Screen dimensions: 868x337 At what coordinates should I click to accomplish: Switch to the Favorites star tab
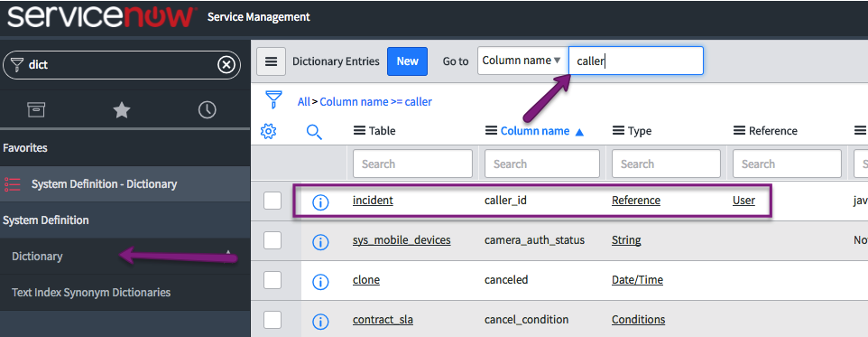pyautogui.click(x=121, y=110)
